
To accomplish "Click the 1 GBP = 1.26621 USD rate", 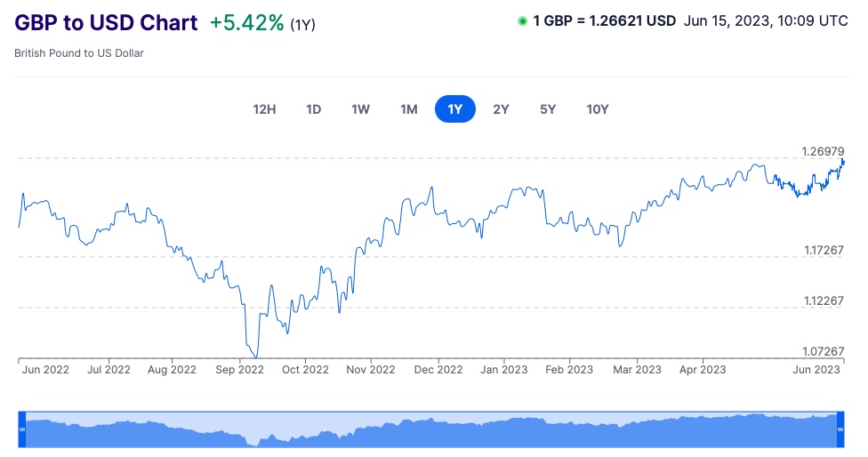I will (x=604, y=21).
